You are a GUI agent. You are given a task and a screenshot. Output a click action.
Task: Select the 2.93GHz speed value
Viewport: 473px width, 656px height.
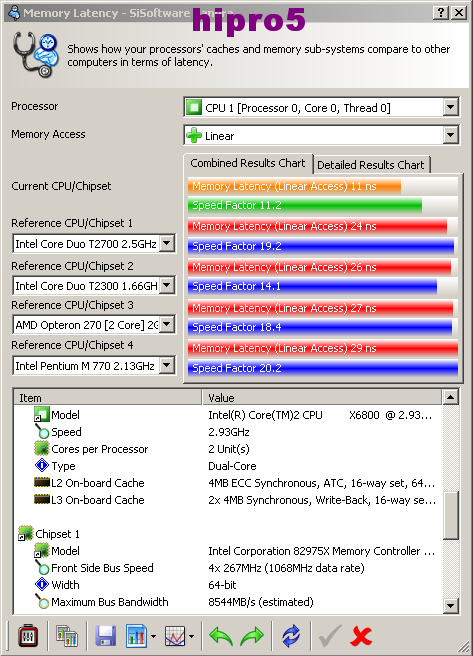click(x=229, y=432)
